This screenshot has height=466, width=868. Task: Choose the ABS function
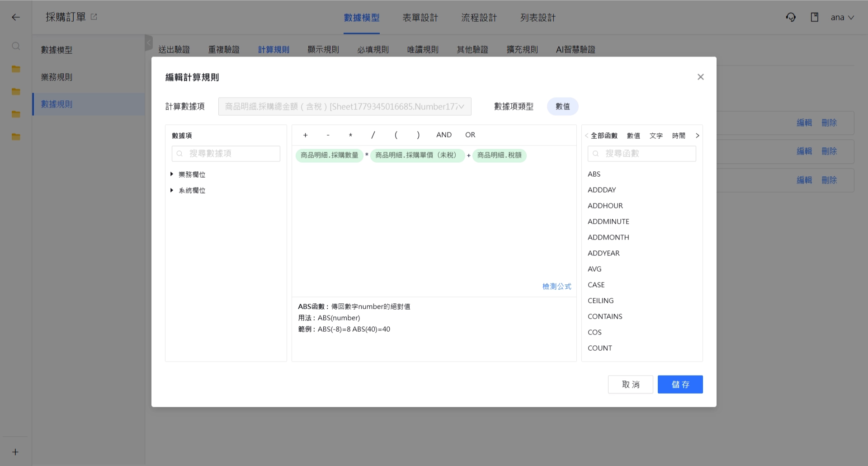(594, 174)
